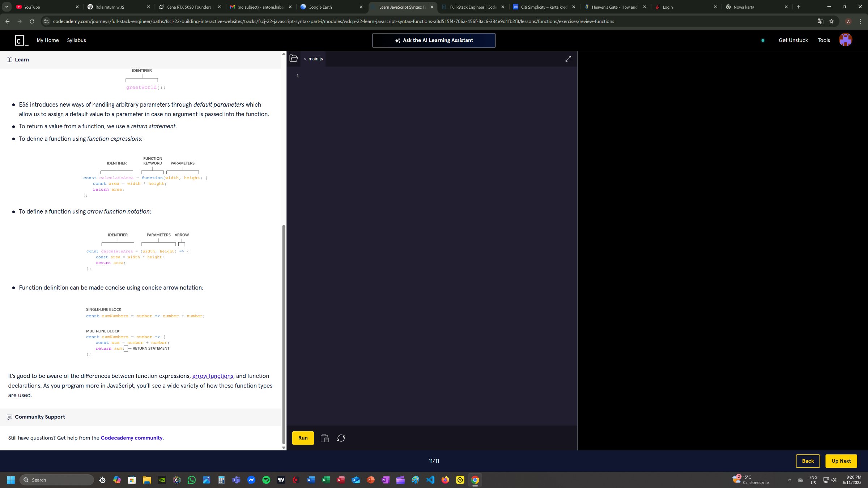Open the Get Unstuck menu
Screen dimensions: 868x488
point(793,40)
